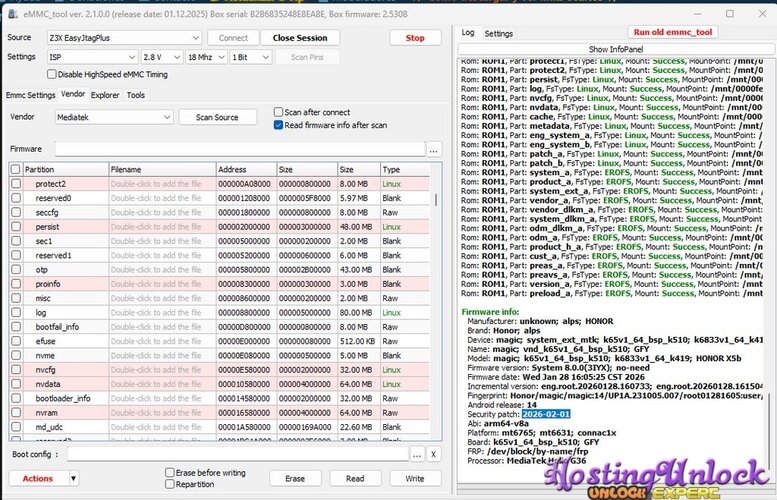The image size is (777, 500).
Task: Click the Firmware path input field
Action: pos(240,149)
